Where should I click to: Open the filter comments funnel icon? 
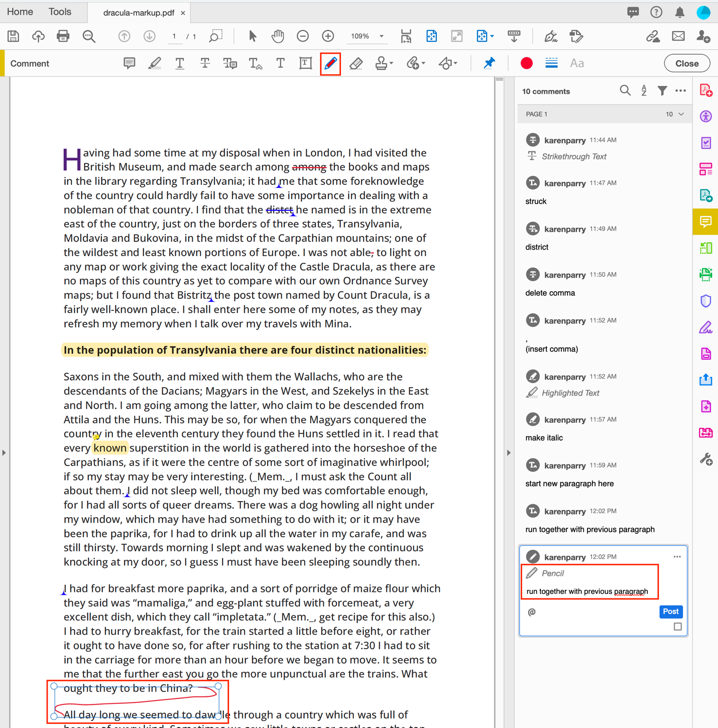pyautogui.click(x=662, y=91)
